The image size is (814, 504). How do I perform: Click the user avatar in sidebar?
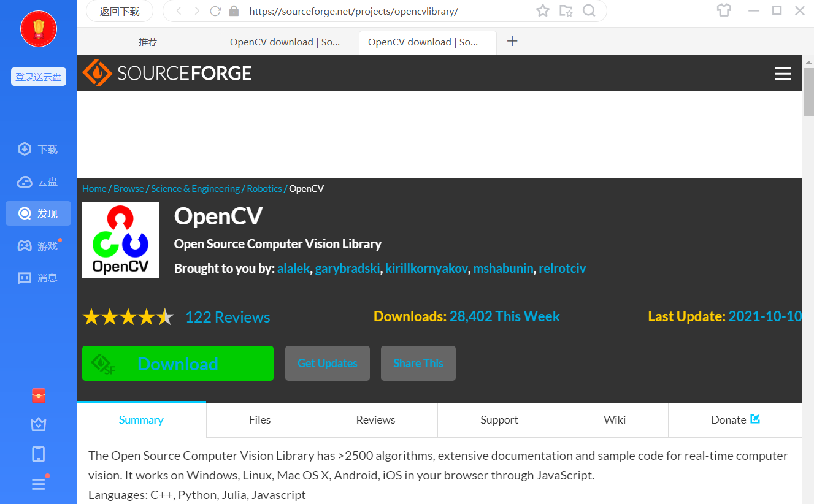click(x=39, y=29)
